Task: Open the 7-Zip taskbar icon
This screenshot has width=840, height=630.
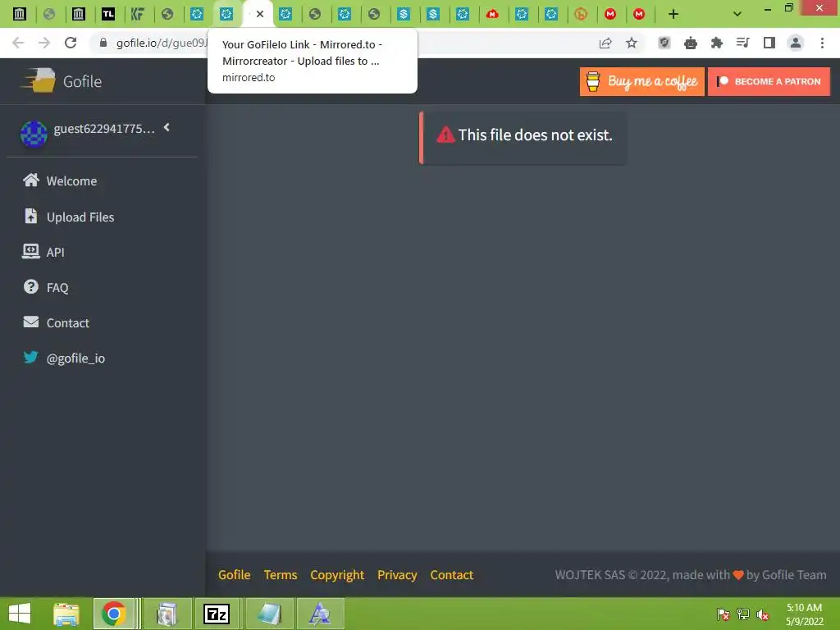Action: pyautogui.click(x=217, y=614)
